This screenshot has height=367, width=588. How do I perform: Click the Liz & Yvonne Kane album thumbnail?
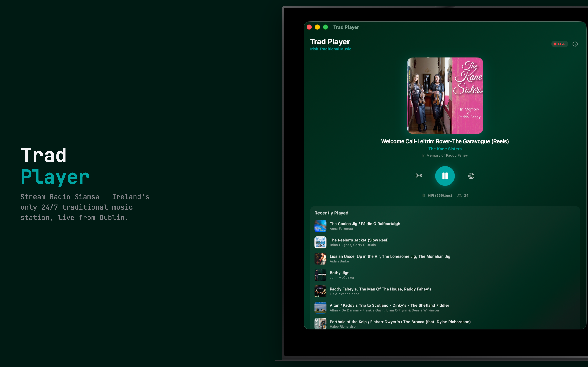click(x=320, y=291)
